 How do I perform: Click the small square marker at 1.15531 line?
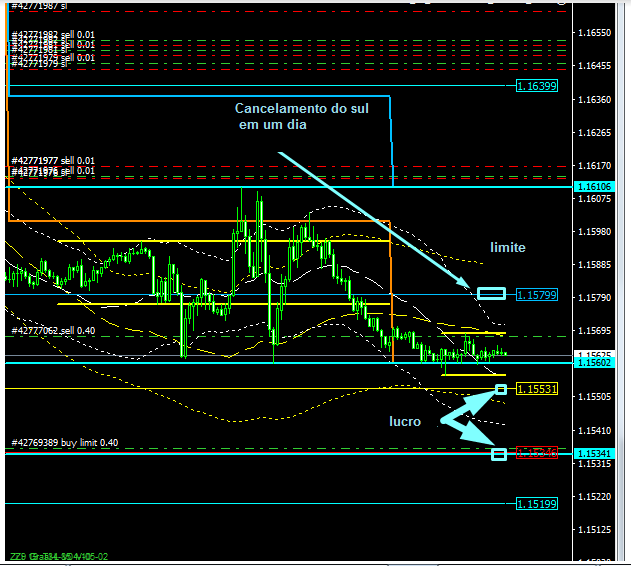[x=501, y=387]
